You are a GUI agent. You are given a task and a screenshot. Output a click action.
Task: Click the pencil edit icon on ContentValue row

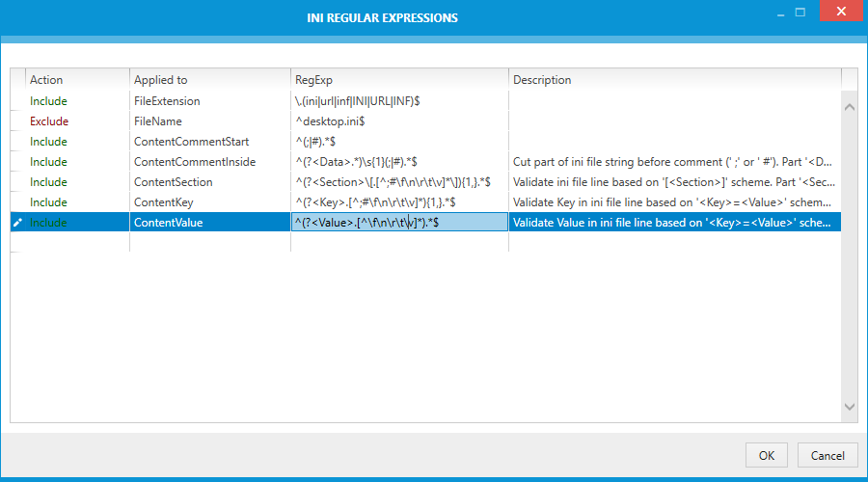(x=17, y=223)
